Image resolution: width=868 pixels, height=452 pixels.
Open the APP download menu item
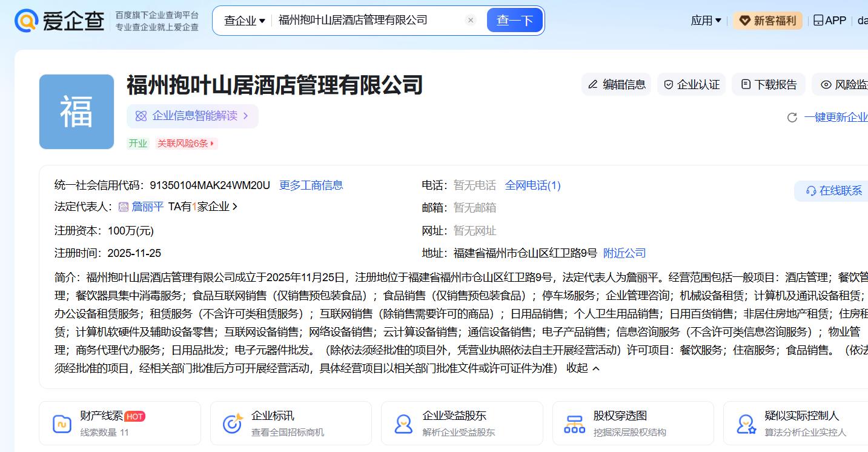(829, 21)
